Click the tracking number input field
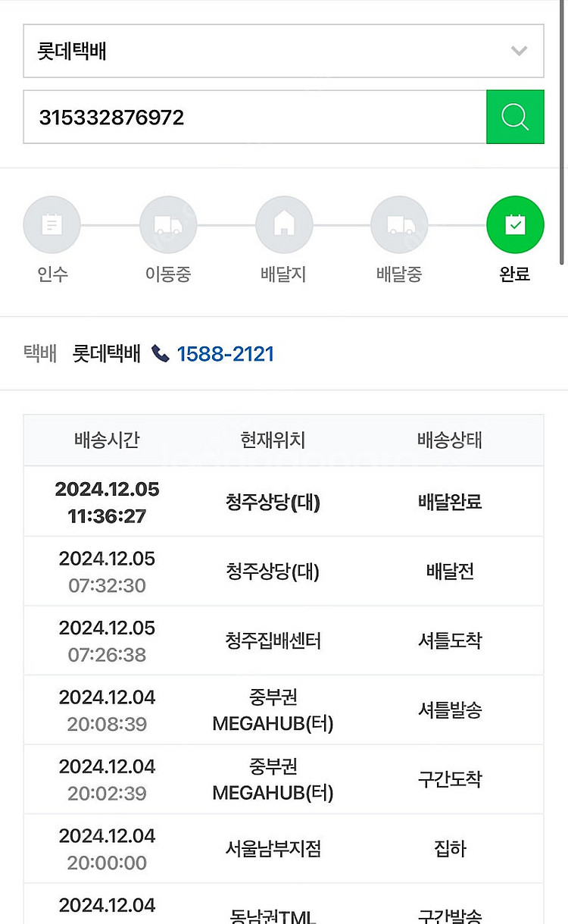 click(254, 117)
